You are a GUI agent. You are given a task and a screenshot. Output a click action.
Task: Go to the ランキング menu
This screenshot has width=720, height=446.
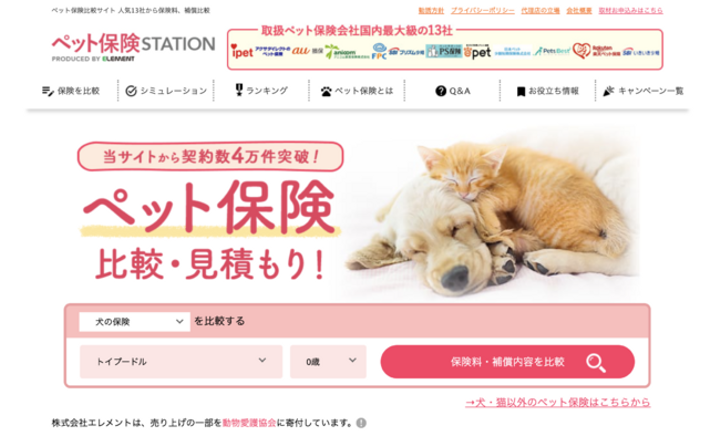point(261,90)
